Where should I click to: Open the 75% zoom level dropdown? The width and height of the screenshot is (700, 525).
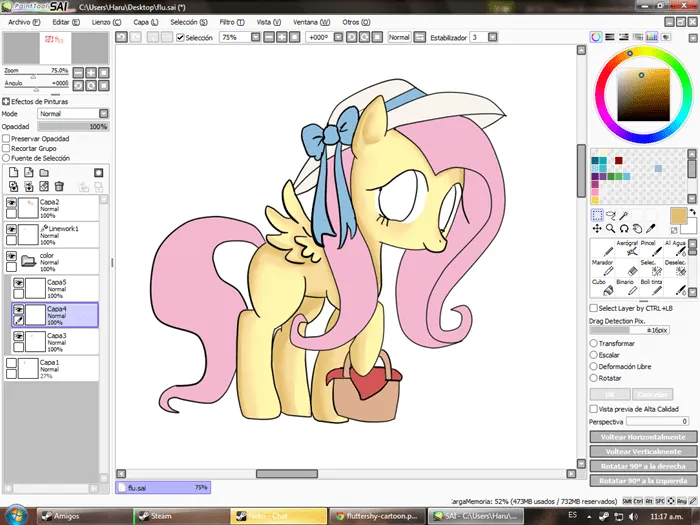255,38
